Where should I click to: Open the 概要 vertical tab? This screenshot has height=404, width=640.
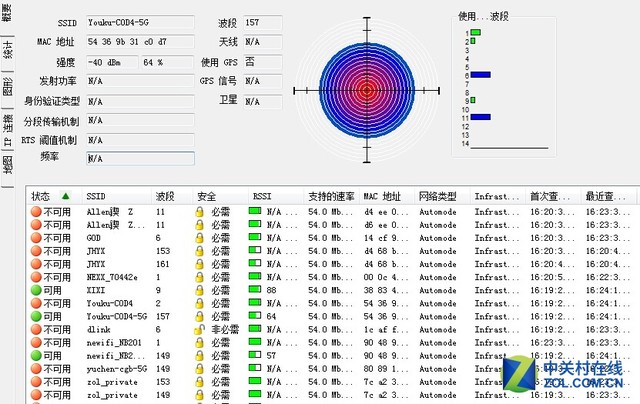pos(7,12)
